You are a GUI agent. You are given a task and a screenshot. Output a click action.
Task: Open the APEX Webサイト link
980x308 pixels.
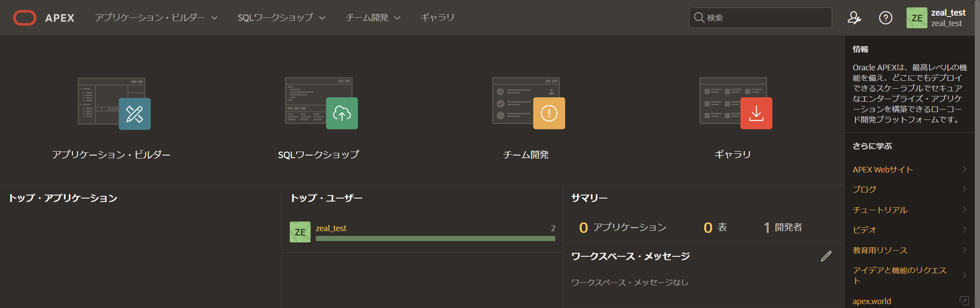point(883,169)
